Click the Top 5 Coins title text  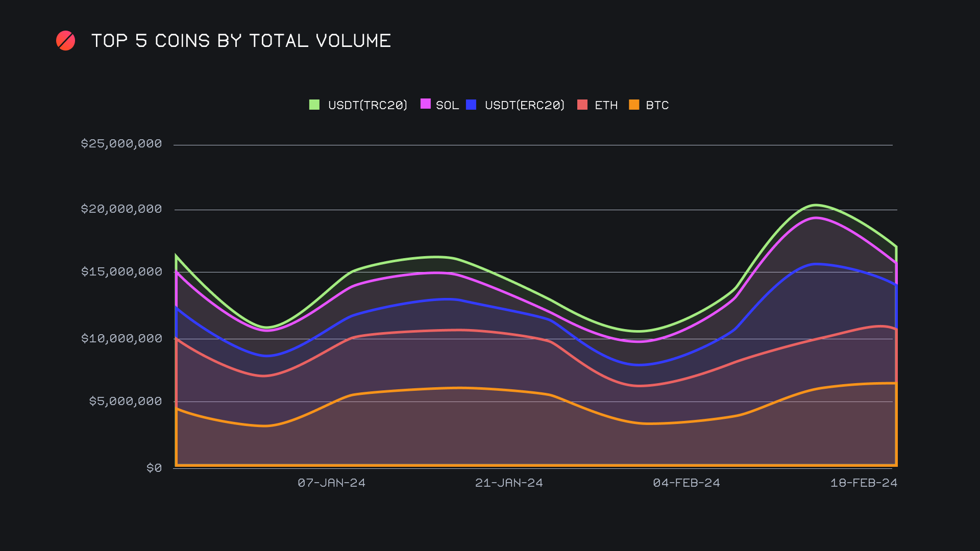tap(241, 41)
